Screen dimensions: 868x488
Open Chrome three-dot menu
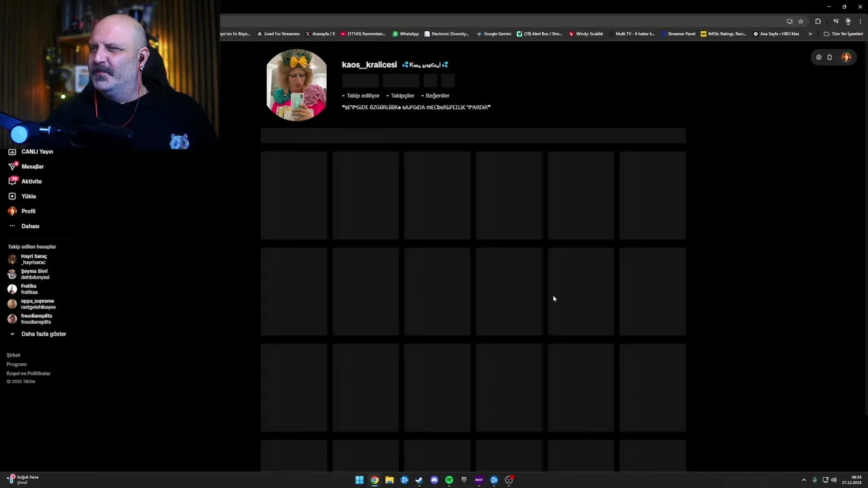tap(860, 21)
